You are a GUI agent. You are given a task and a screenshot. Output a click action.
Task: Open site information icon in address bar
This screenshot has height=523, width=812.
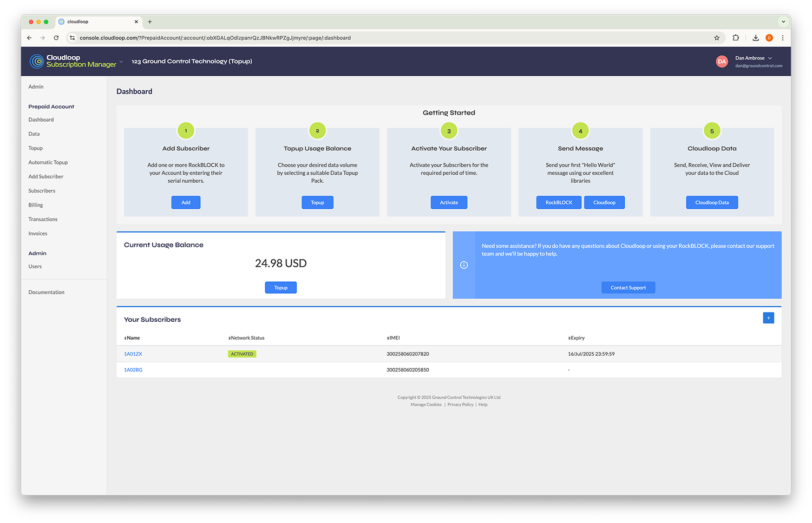[73, 38]
